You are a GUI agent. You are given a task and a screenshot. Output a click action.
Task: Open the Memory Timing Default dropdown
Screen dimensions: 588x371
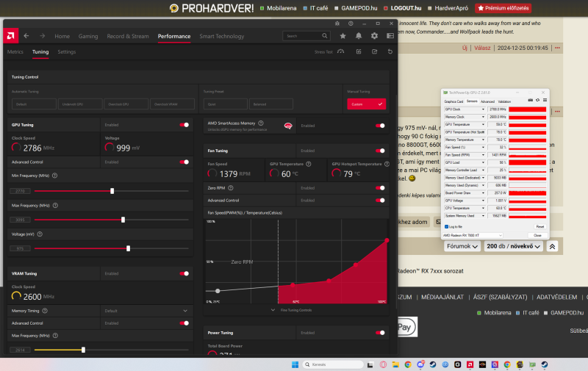pos(146,311)
